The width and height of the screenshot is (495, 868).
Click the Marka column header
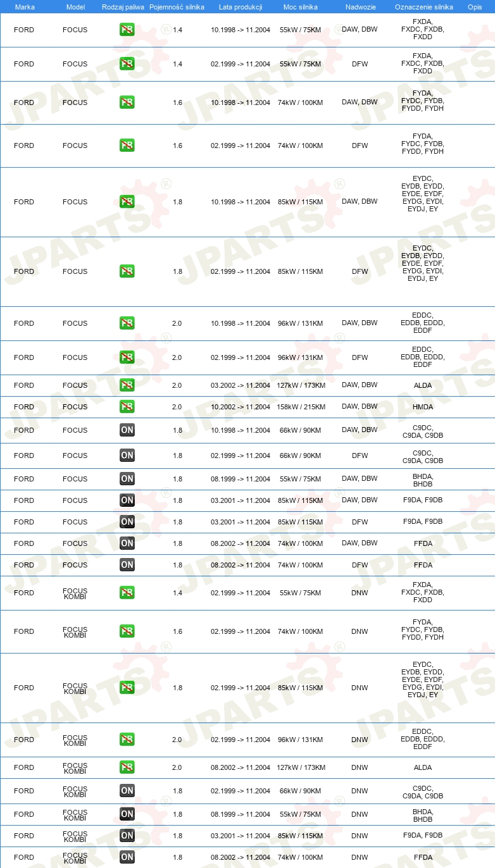point(25,7)
